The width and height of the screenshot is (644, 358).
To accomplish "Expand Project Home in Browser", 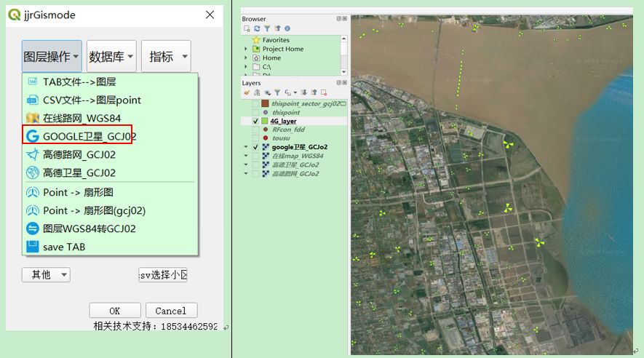I will tap(246, 49).
